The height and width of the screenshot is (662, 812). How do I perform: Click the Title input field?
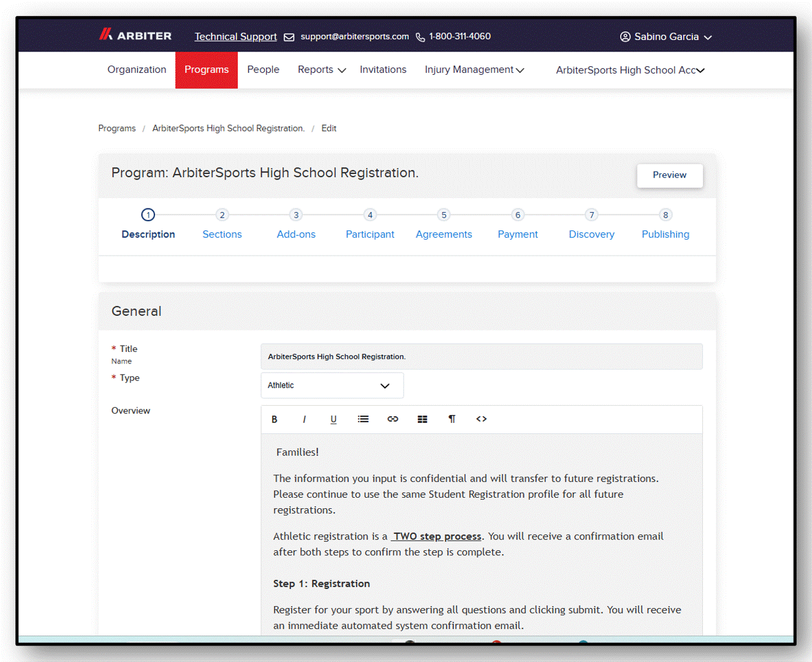pos(482,357)
